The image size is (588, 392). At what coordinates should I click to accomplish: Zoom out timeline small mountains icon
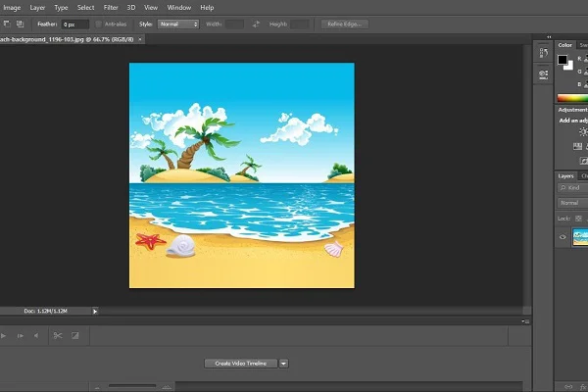(97, 387)
